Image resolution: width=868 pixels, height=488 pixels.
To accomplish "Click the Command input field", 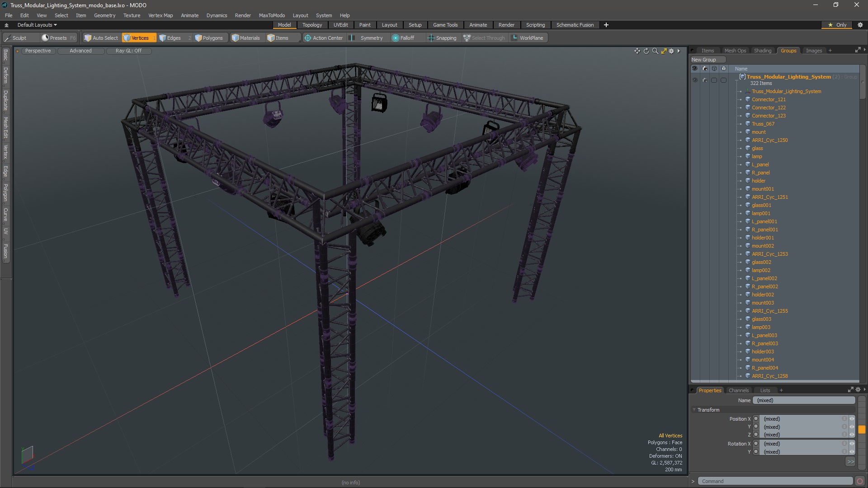I will click(x=775, y=481).
